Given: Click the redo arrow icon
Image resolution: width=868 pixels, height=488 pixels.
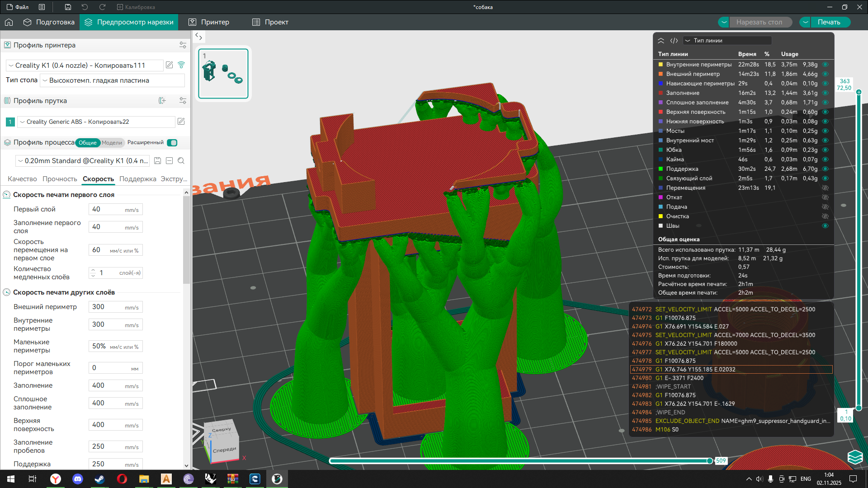Looking at the screenshot, I should click(103, 7).
